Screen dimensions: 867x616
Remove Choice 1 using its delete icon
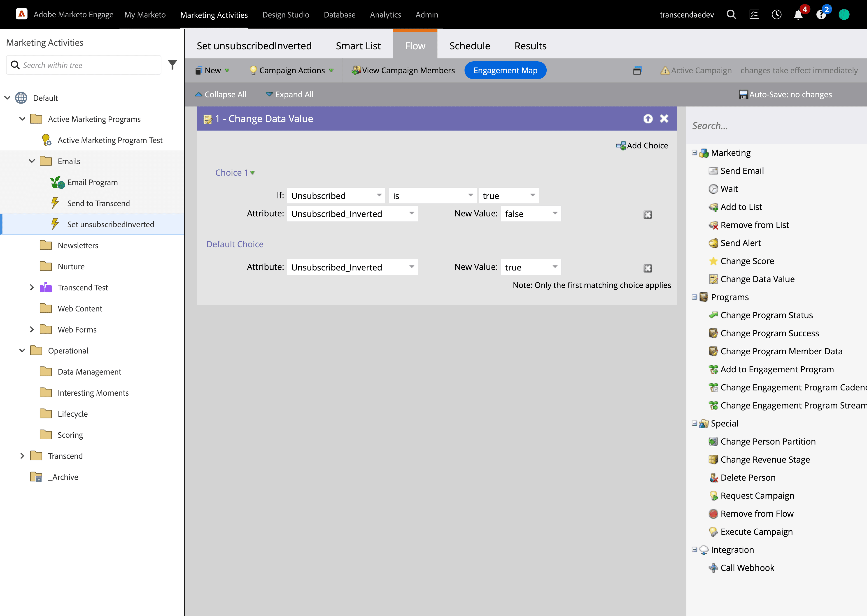[648, 215]
